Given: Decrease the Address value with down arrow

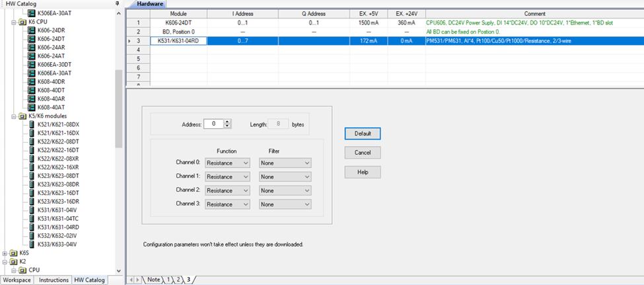Looking at the screenshot, I should (227, 126).
